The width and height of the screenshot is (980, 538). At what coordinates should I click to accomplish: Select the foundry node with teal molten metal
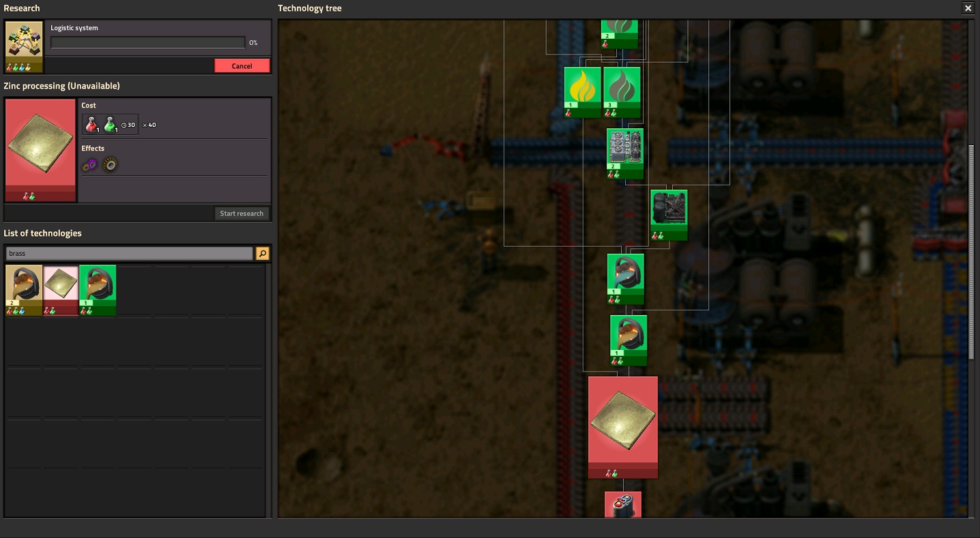tap(626, 280)
